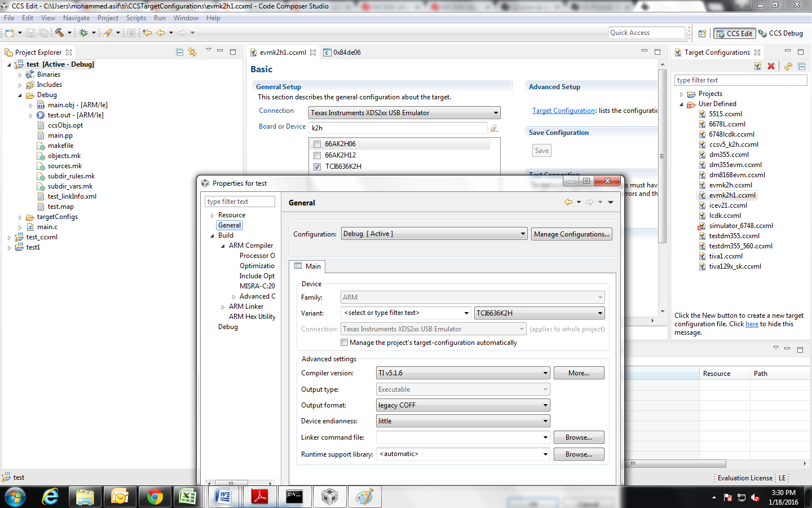The height and width of the screenshot is (508, 812).
Task: Refresh the Target Configurations view
Action: point(788,66)
